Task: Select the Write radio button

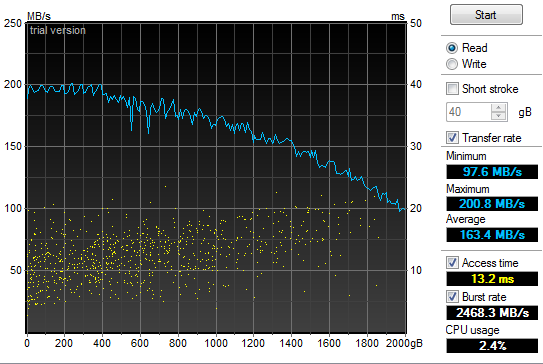Action: click(452, 64)
